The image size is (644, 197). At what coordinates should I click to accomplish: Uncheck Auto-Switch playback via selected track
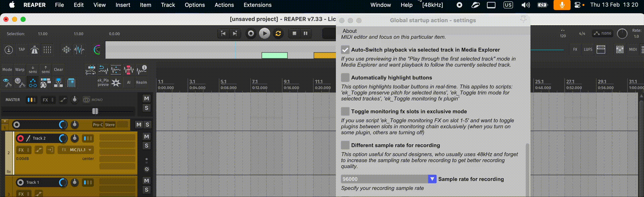pos(345,50)
